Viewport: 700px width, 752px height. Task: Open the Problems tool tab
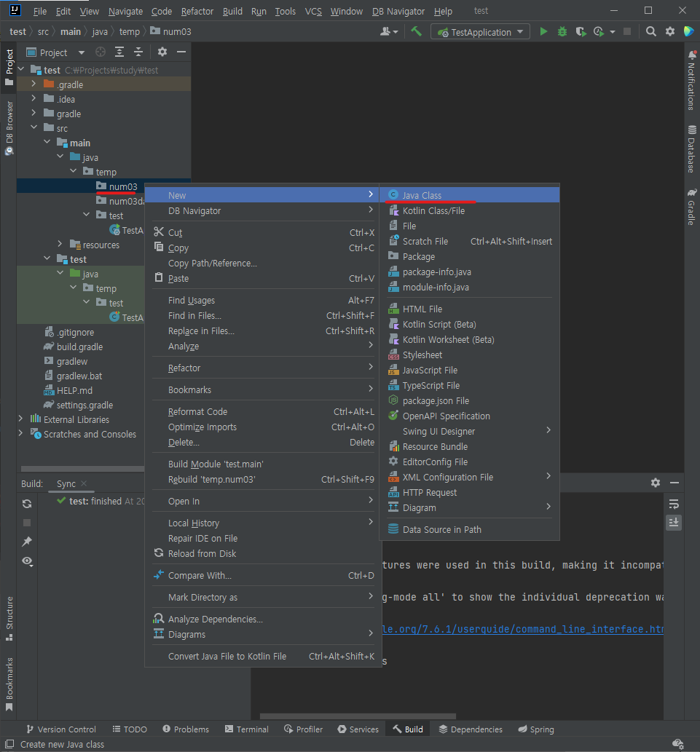point(186,729)
